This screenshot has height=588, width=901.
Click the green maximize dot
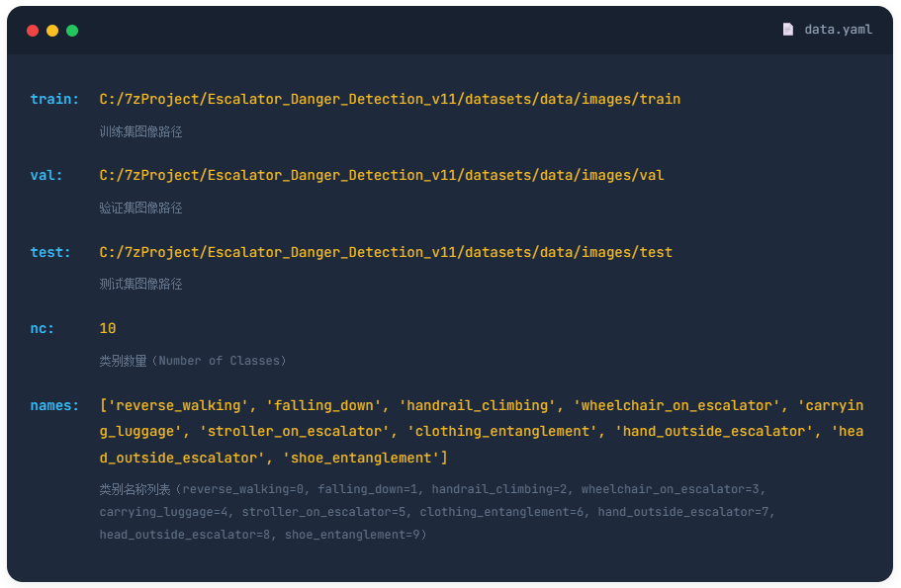[x=72, y=31]
